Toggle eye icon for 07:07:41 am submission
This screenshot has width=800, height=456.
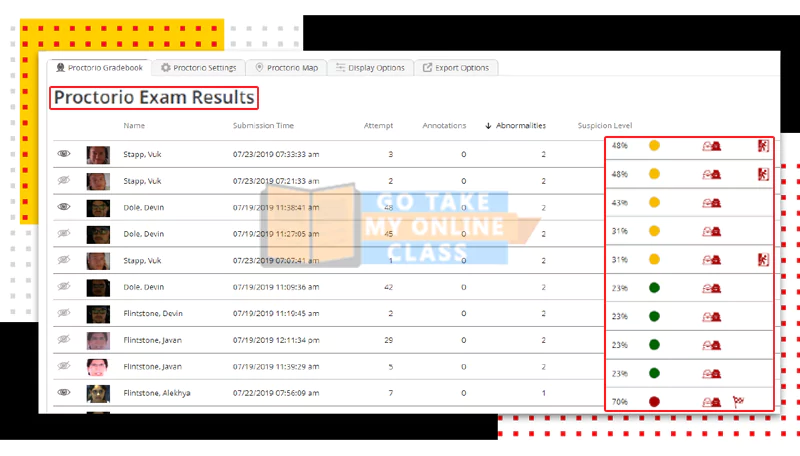(64, 260)
